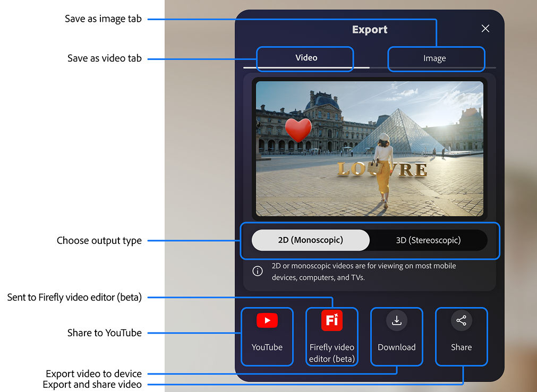Click the Export dialog title

(x=369, y=29)
